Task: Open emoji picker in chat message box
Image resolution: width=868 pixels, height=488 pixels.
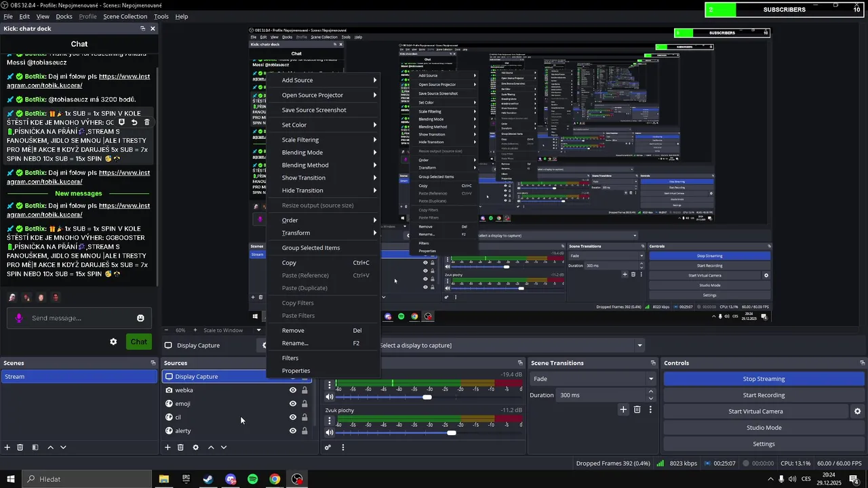Action: 140,318
